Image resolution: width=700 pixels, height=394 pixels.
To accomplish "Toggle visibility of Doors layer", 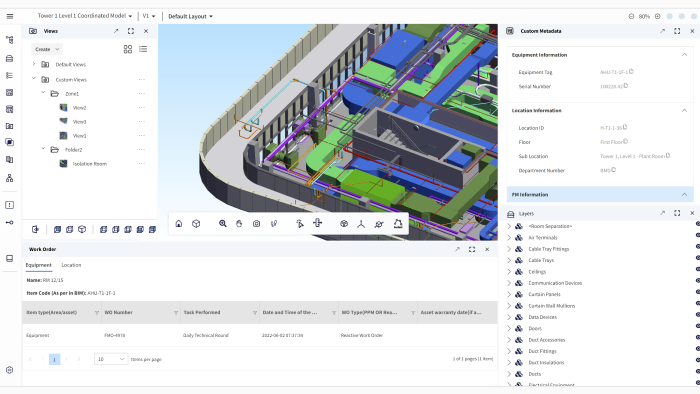I will [x=697, y=326].
